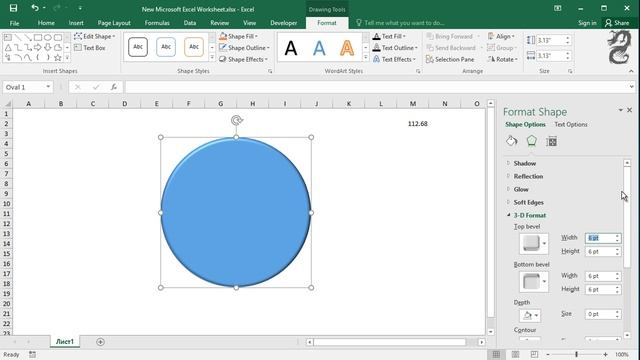The width and height of the screenshot is (640, 360).
Task: Open Size & Properties icon in Format Shape
Action: pos(551,141)
